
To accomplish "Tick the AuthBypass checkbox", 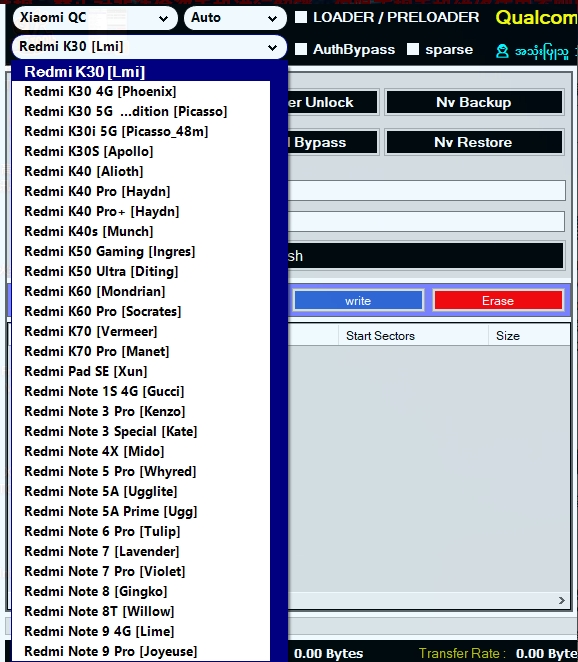I will coord(301,49).
